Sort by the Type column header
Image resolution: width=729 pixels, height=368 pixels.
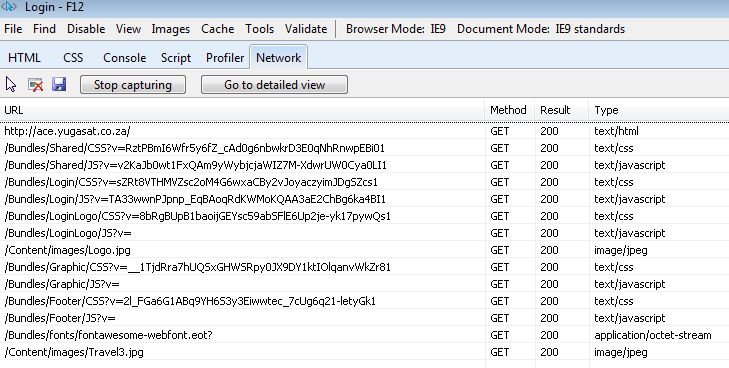coord(659,110)
